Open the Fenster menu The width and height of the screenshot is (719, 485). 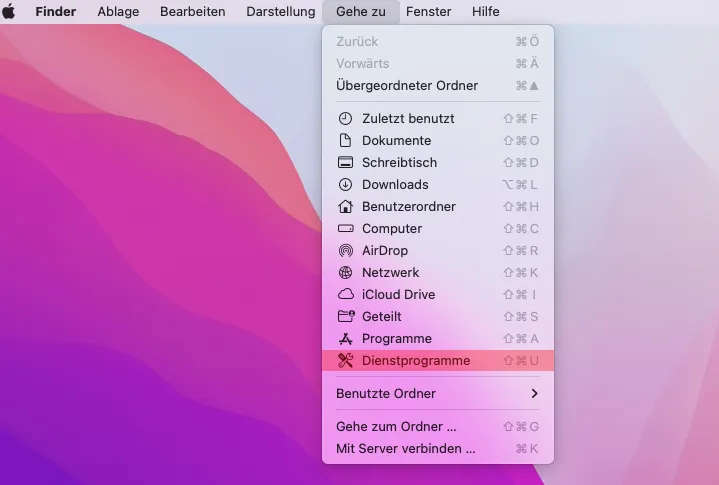pyautogui.click(x=429, y=11)
